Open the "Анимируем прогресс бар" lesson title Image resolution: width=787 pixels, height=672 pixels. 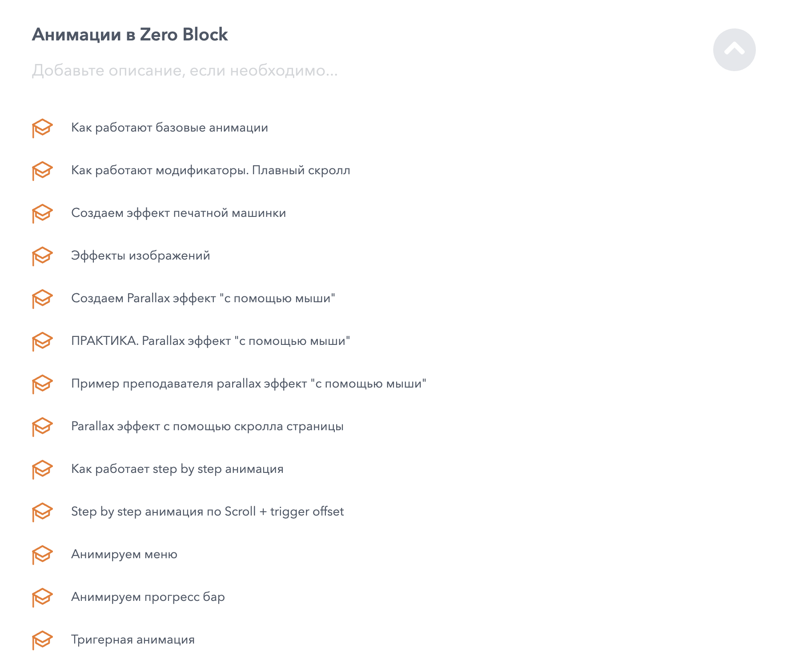point(148,597)
